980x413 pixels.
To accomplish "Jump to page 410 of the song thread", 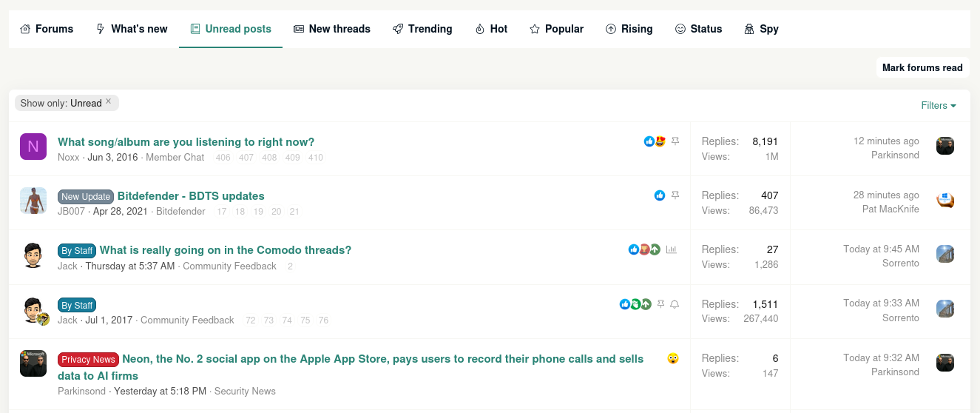I will pyautogui.click(x=316, y=158).
